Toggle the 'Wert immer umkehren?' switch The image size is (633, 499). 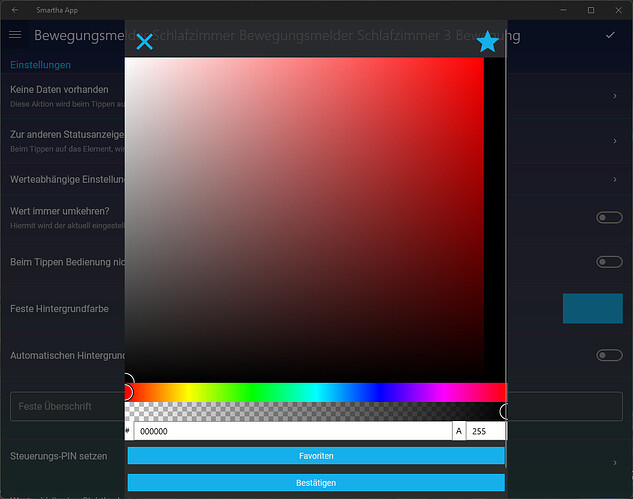pyautogui.click(x=608, y=217)
